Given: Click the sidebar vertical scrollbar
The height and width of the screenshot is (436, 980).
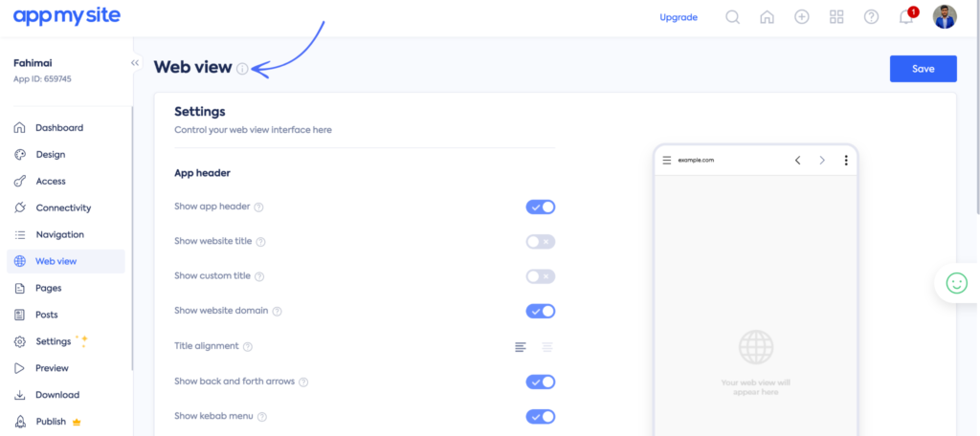Looking at the screenshot, I should (x=131, y=237).
